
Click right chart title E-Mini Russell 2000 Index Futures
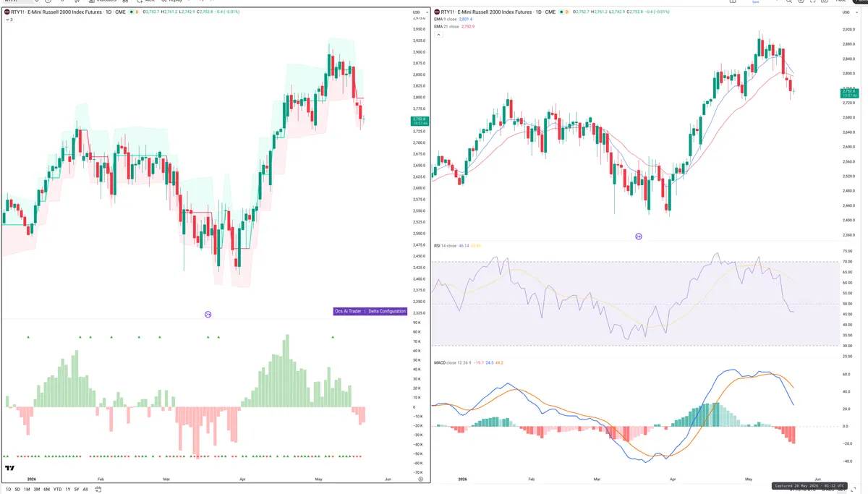click(x=494, y=12)
